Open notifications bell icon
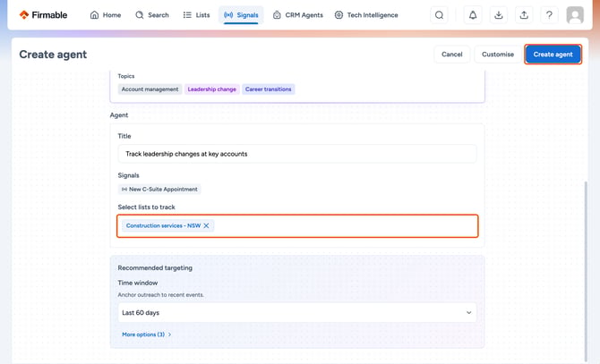This screenshot has height=364, width=600. click(x=473, y=15)
